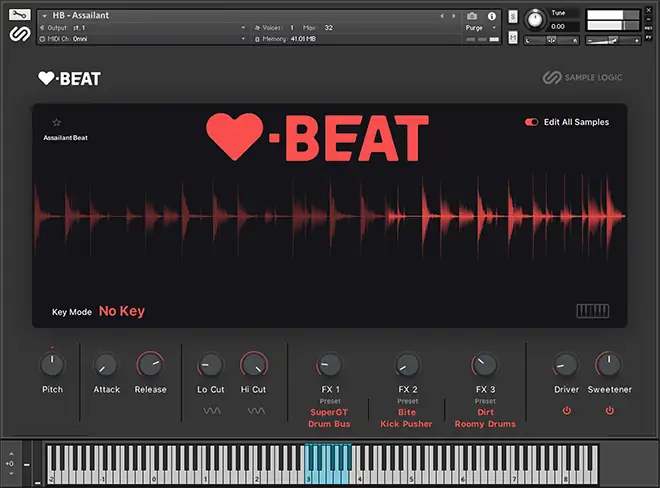Adjust the Lo Cut knob
The image size is (660, 488).
coord(210,365)
